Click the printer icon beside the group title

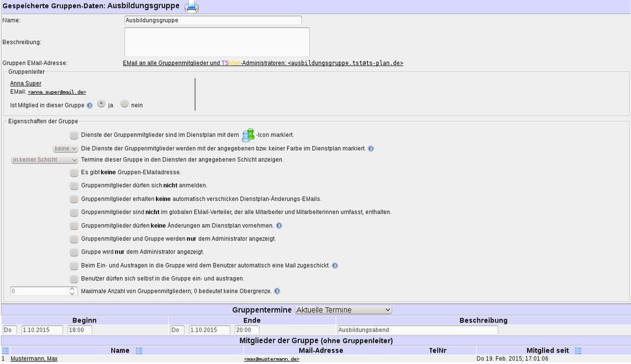(x=191, y=8)
